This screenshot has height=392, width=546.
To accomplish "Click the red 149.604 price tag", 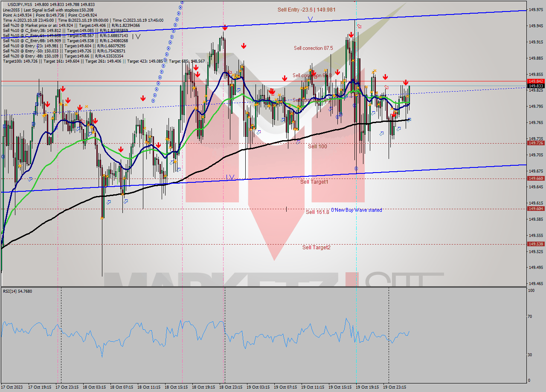I will click(x=536, y=209).
